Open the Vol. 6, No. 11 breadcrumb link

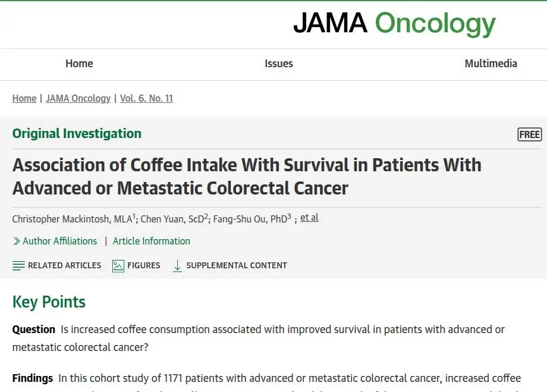tap(146, 98)
